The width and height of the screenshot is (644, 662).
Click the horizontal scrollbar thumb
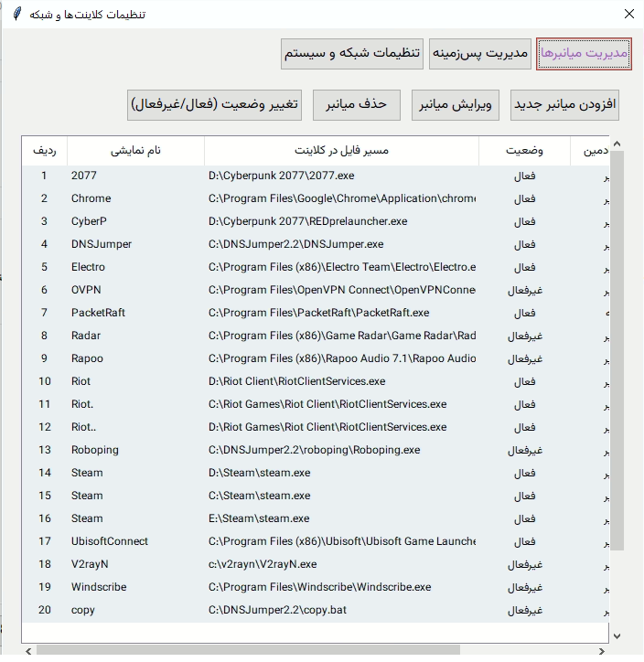(248, 651)
